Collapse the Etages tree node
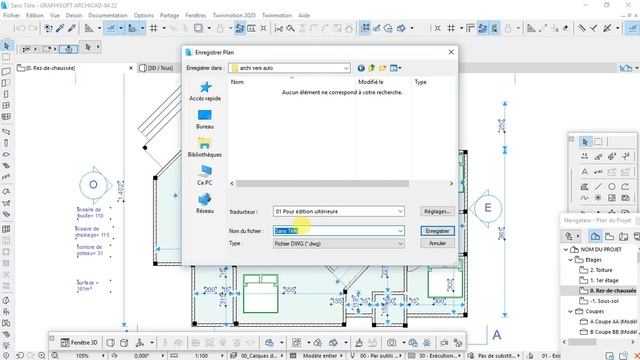The width and height of the screenshot is (640, 360). point(571,260)
